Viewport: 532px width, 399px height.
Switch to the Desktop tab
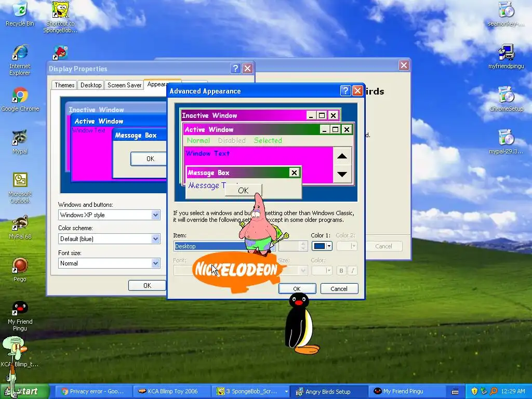coord(91,85)
